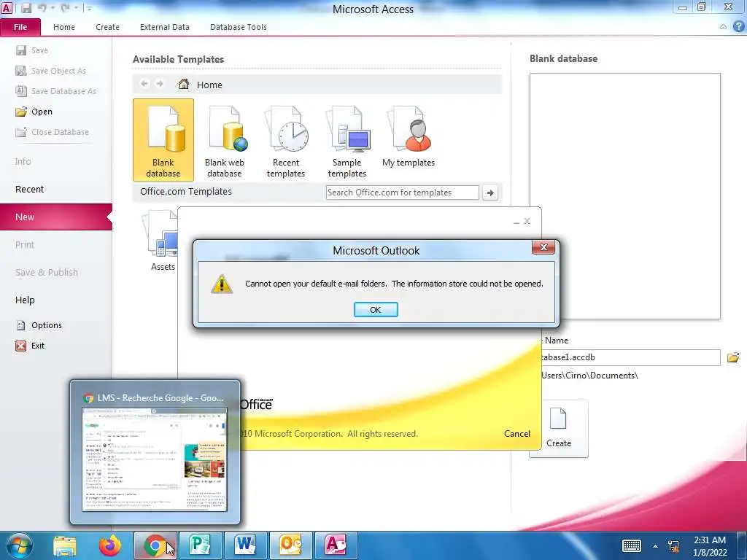Click OK in the Microsoft Outlook dialog
The height and width of the screenshot is (560, 747).
tap(376, 309)
